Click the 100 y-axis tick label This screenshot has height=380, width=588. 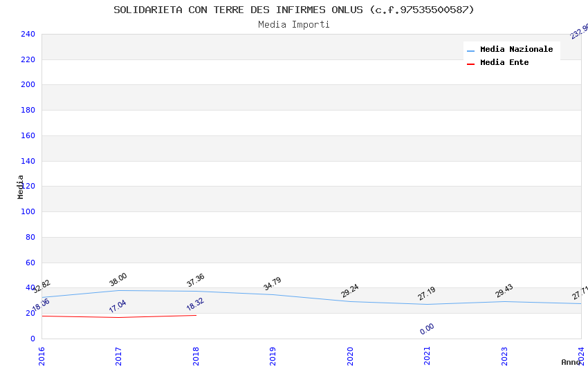pos(28,211)
